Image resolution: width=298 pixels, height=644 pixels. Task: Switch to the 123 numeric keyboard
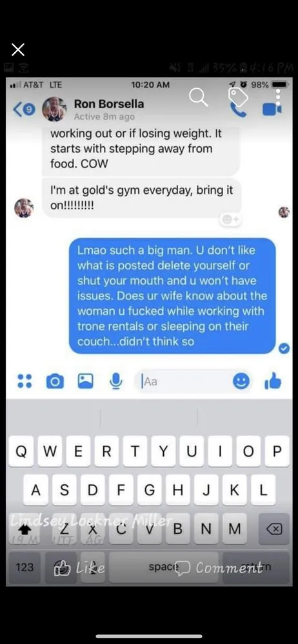25,567
